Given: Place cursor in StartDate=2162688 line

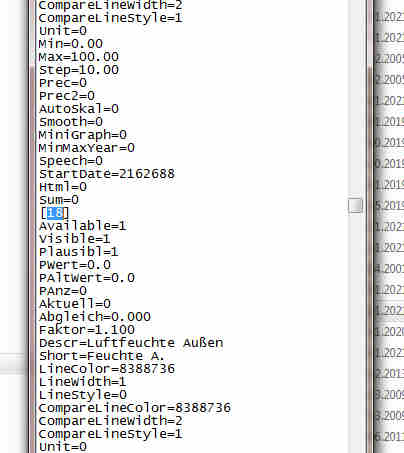Looking at the screenshot, I should (107, 174).
